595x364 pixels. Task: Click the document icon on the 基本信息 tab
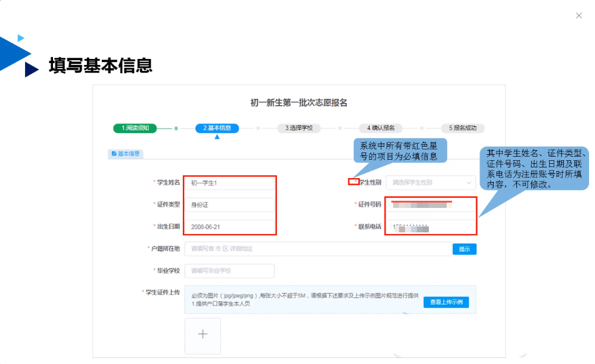pos(114,154)
